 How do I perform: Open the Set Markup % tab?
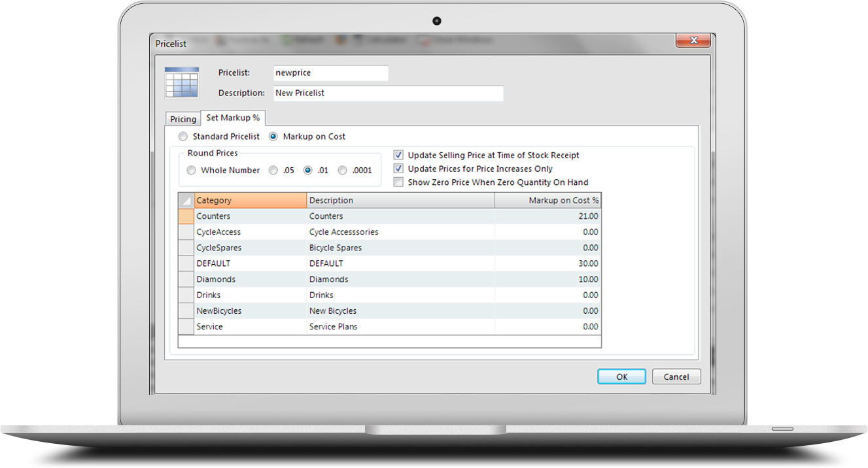click(x=233, y=118)
